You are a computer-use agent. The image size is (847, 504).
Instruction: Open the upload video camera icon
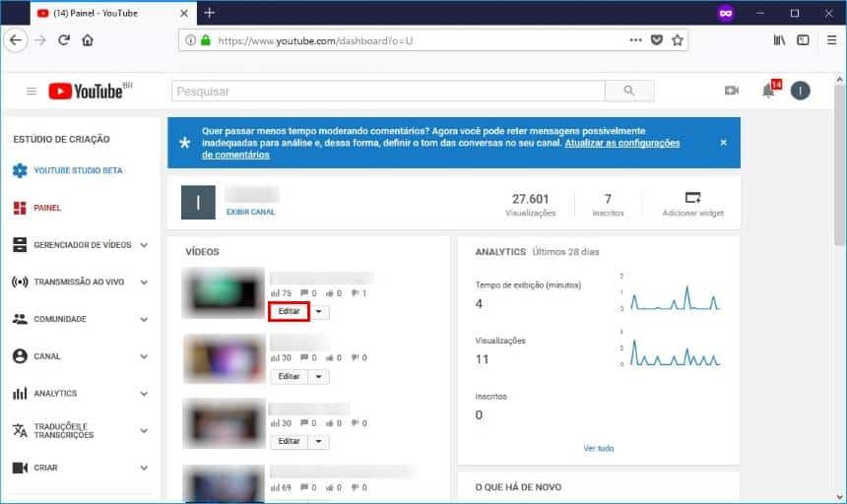coord(732,91)
